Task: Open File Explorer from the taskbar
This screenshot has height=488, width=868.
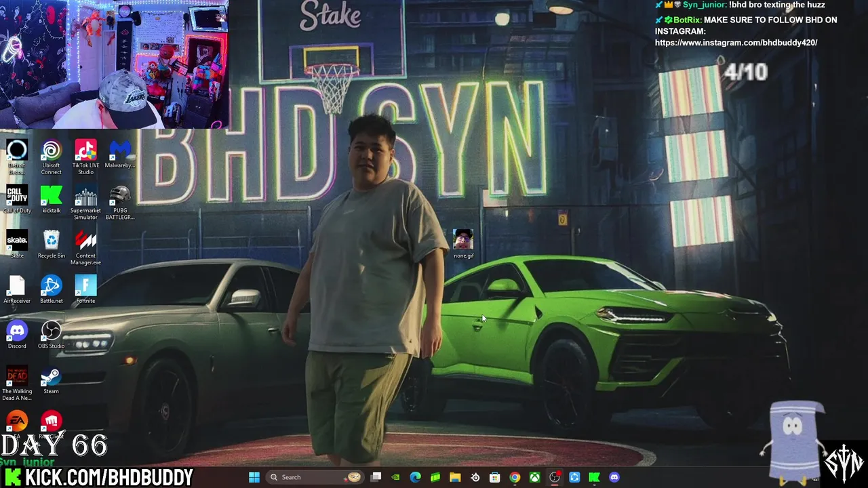Action: pyautogui.click(x=455, y=477)
